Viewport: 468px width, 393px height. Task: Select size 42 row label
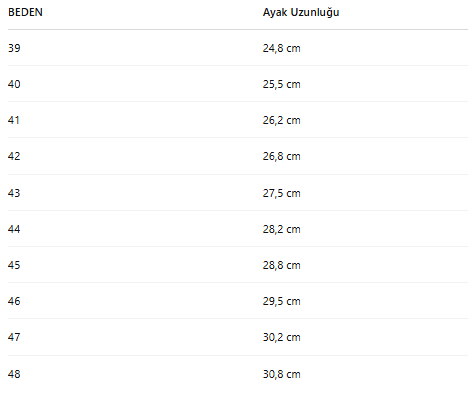(14, 156)
